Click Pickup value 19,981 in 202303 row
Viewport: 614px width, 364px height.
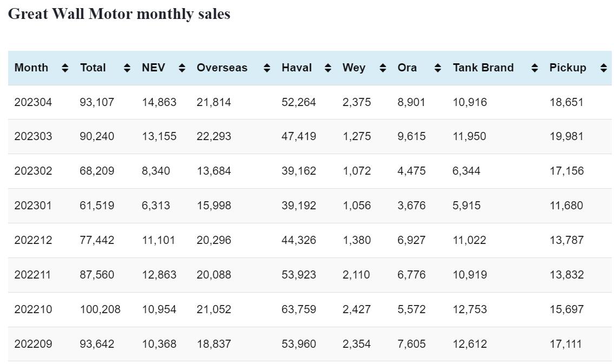pos(566,136)
